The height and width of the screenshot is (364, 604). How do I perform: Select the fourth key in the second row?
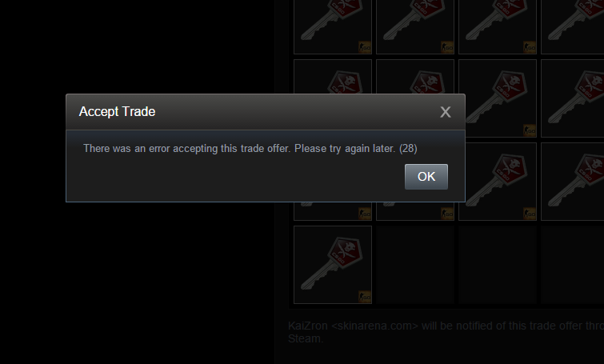(573, 98)
